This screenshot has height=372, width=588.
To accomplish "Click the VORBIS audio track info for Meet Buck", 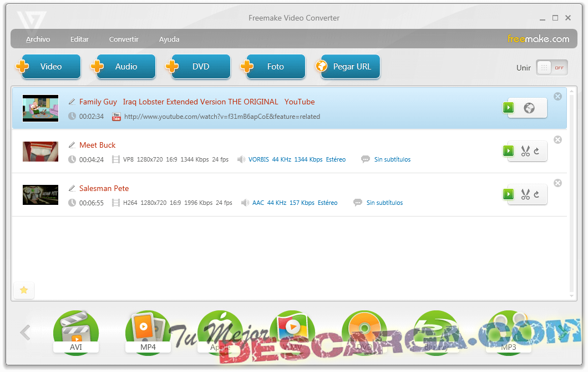I will pyautogui.click(x=297, y=159).
